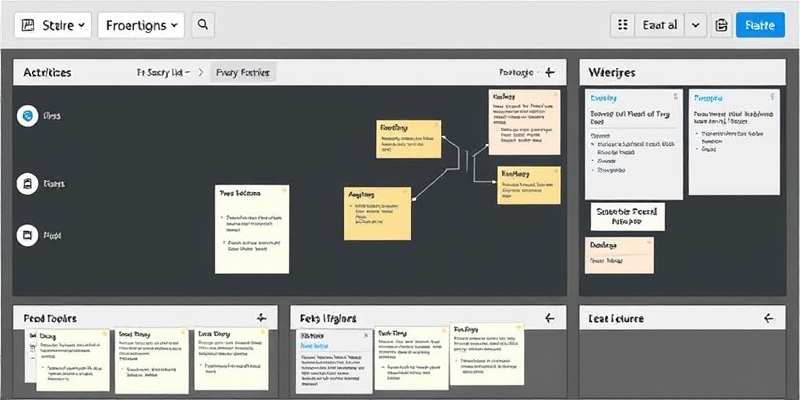Click the magnifier search icon in top toolbar
This screenshot has width=800, height=400.
point(203,25)
